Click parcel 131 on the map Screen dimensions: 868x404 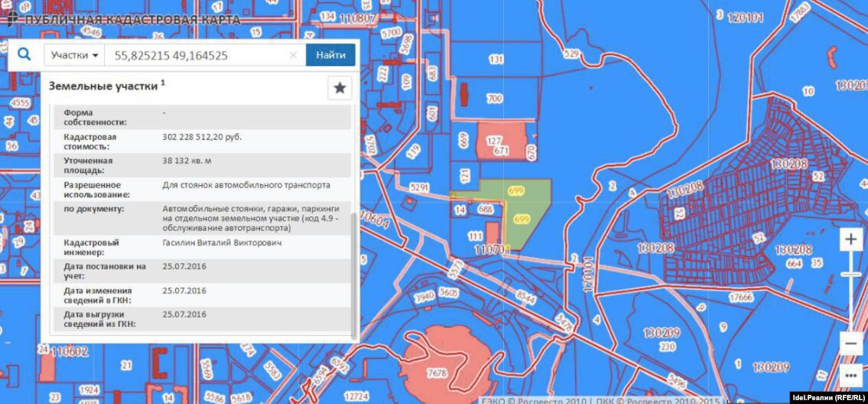[x=496, y=60]
